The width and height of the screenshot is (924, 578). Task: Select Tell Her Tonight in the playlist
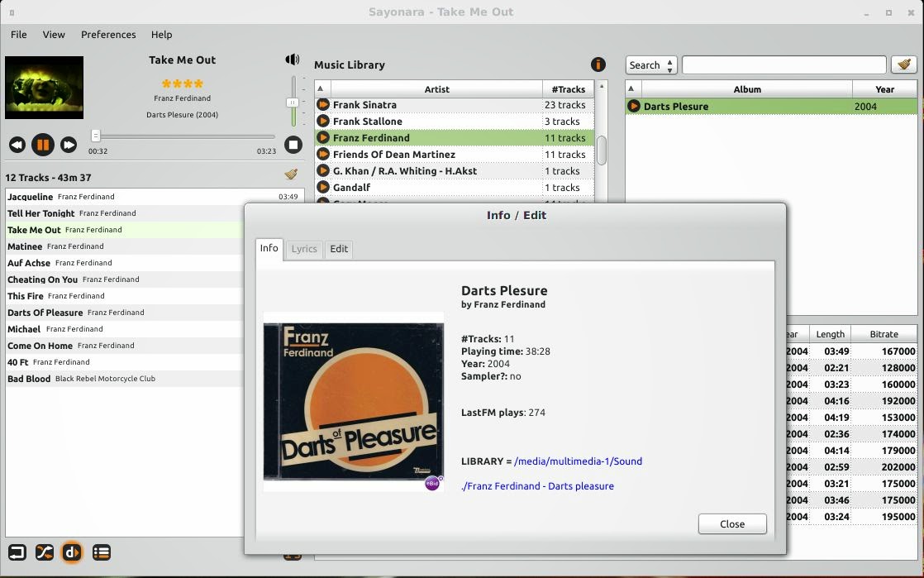[125, 213]
